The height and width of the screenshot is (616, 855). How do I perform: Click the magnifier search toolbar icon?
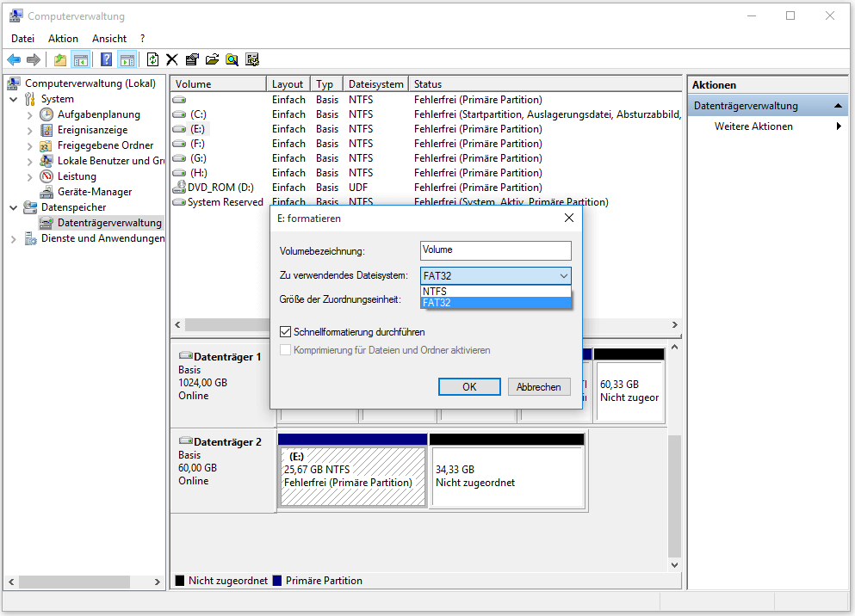[232, 60]
